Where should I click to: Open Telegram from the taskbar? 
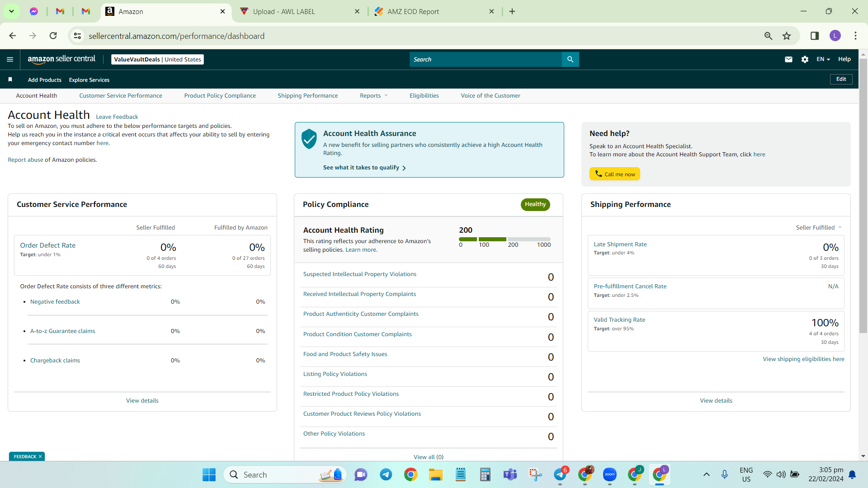[386, 474]
